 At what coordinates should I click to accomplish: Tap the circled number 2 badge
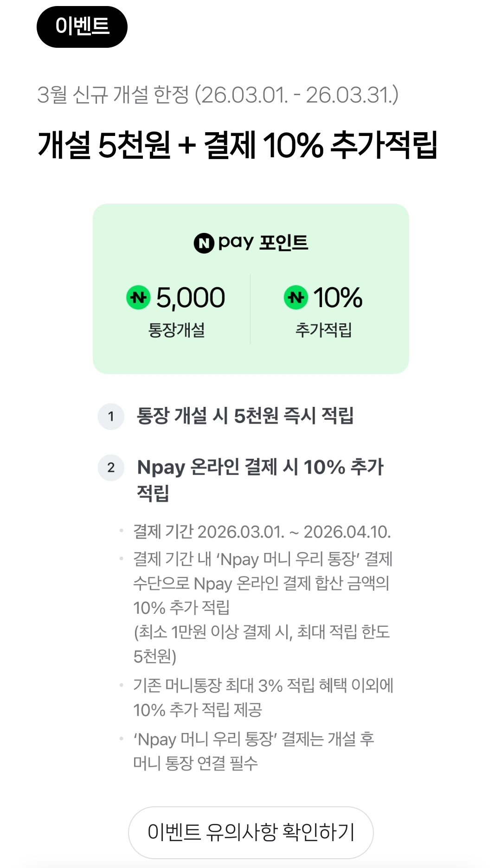[111, 467]
